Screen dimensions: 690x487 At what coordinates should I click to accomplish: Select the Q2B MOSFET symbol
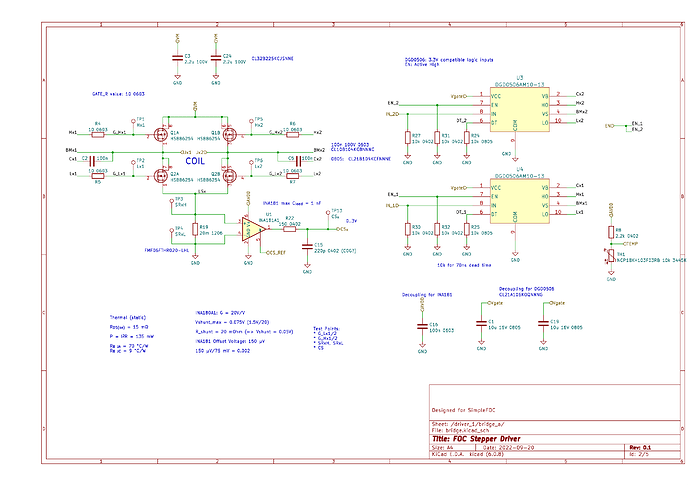pyautogui.click(x=229, y=176)
